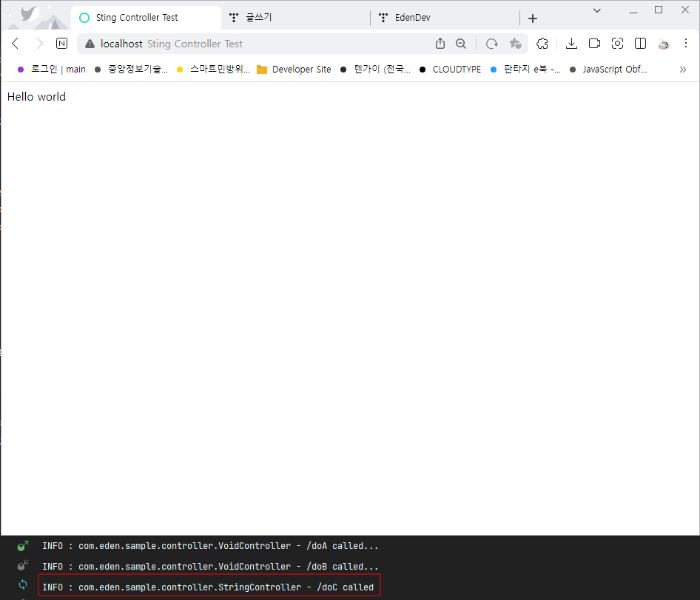This screenshot has width=700, height=600.
Task: Open the 로그인 | main bookmark
Action: 51,70
